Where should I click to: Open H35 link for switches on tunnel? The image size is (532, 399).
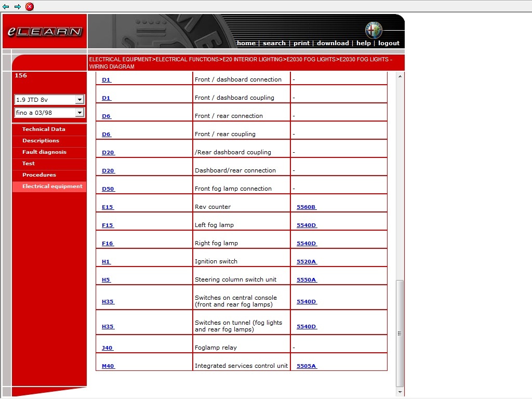pyautogui.click(x=108, y=327)
